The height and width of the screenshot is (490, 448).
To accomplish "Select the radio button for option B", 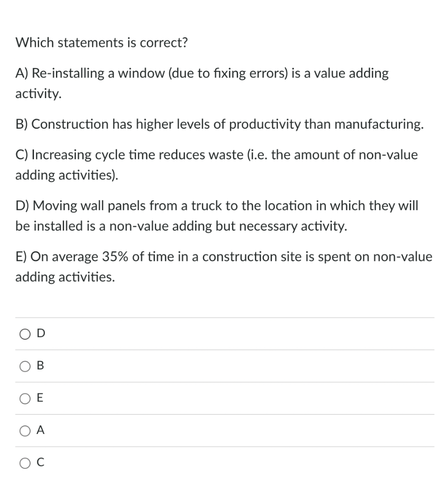I will pos(24,366).
